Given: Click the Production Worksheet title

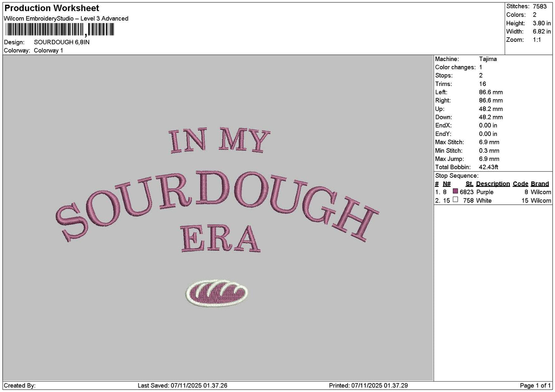Looking at the screenshot, I should [x=51, y=8].
